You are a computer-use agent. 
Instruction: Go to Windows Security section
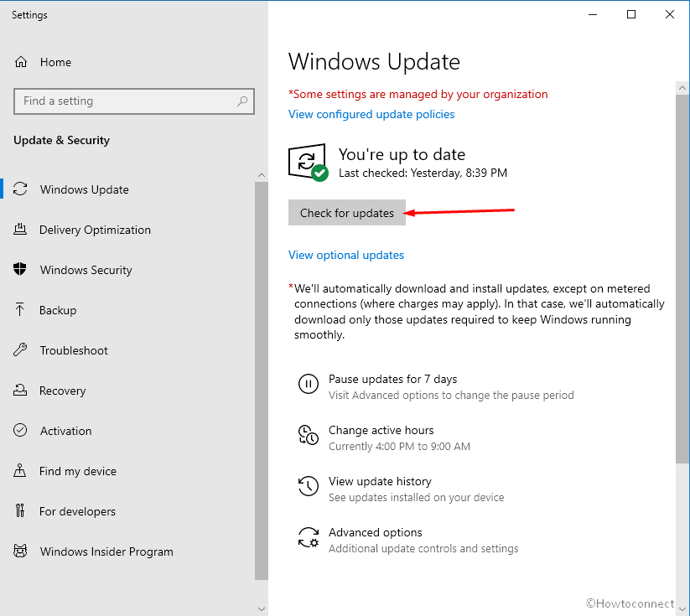(127, 270)
